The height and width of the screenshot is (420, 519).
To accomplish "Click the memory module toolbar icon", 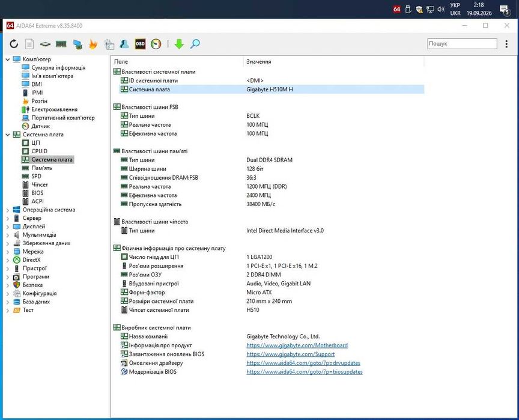I will (61, 44).
